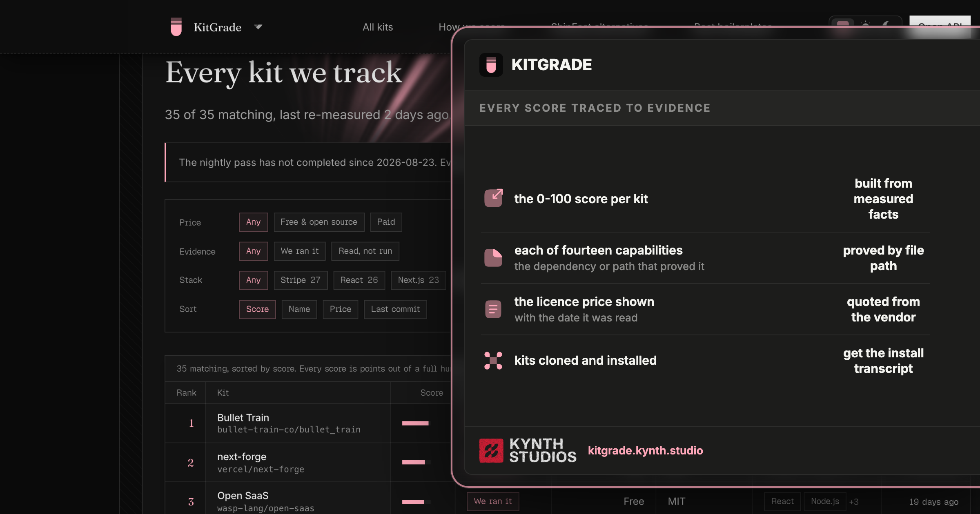
Task: Click the React stack tag in the bottom row
Action: 782,501
